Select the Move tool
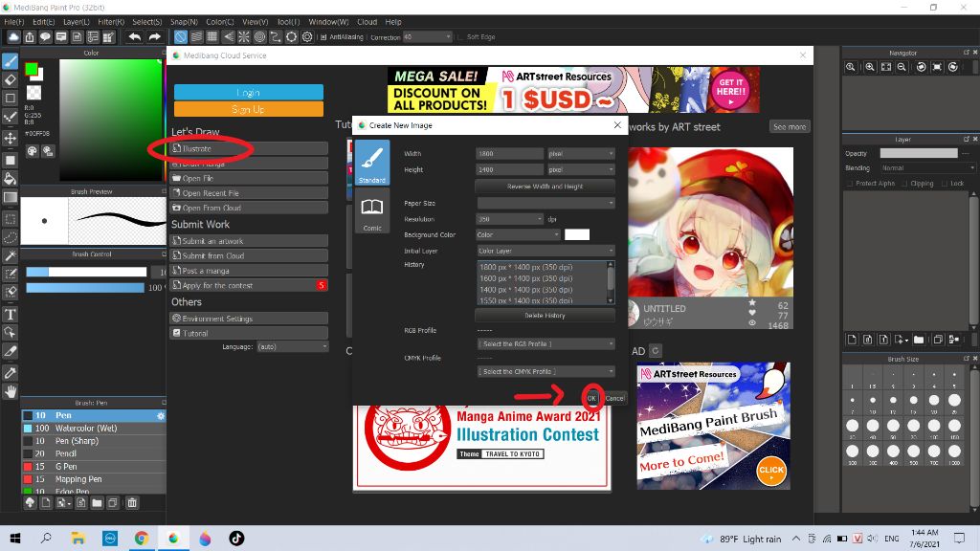 (x=10, y=138)
